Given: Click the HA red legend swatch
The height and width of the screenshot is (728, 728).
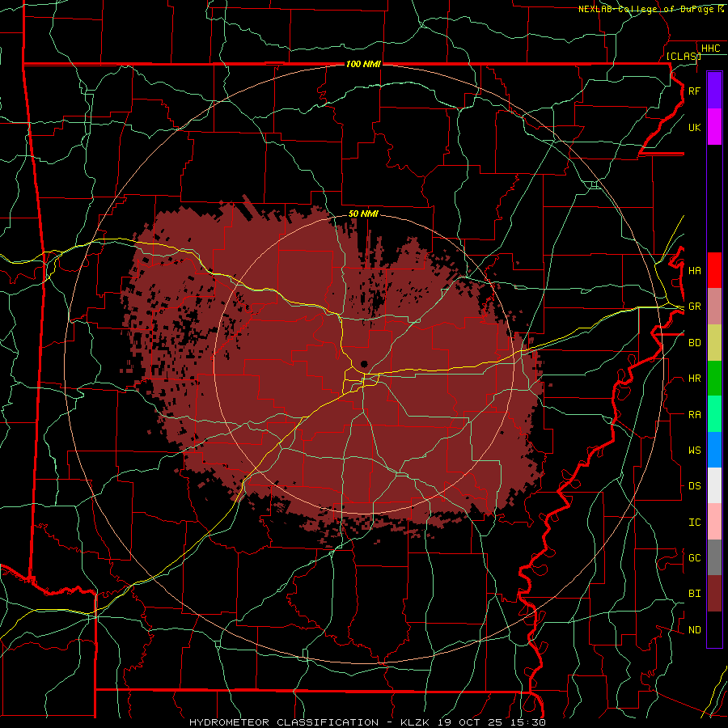Looking at the screenshot, I should pyautogui.click(x=714, y=270).
